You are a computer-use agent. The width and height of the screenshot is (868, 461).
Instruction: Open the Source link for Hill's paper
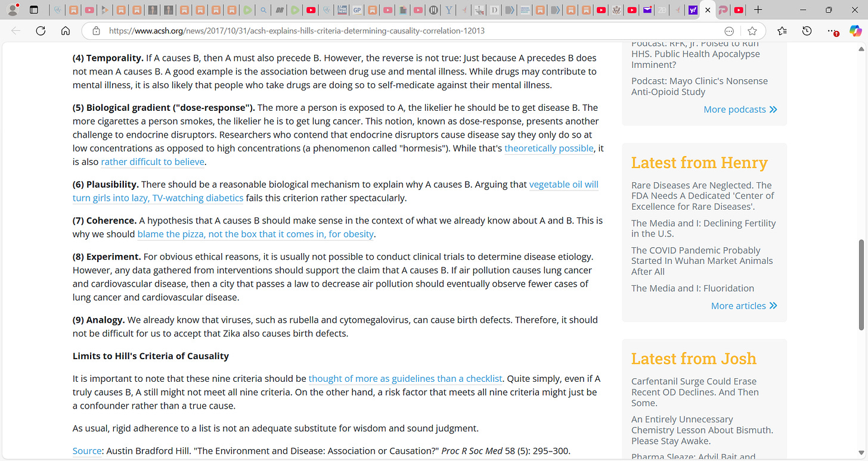coord(87,451)
